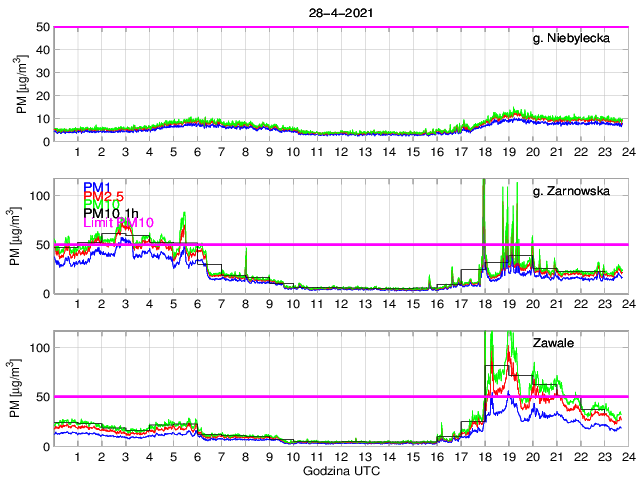This screenshot has width=640, height=480.
Task: Click the magenta limit line in Zawale panel
Action: [300, 397]
